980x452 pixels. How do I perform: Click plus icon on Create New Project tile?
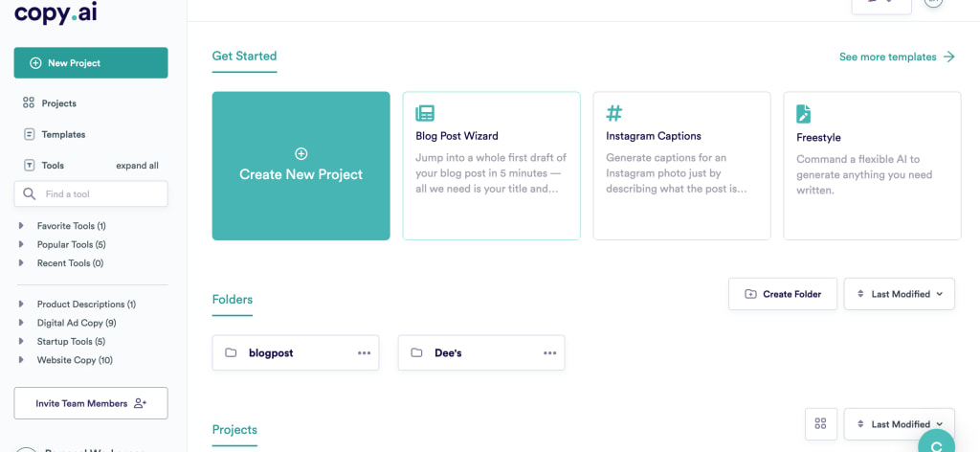pos(301,153)
